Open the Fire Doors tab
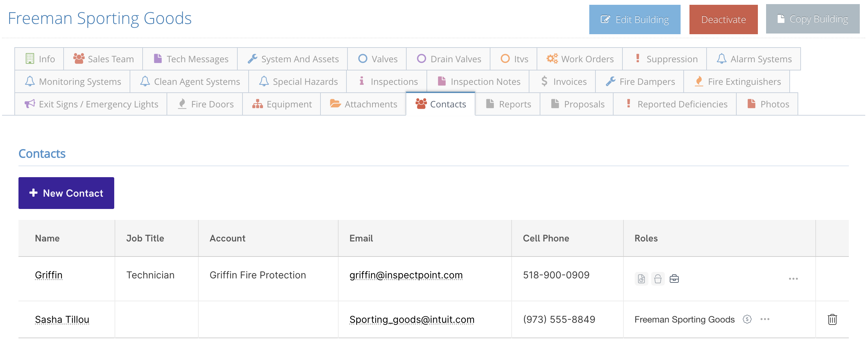The width and height of the screenshot is (868, 342). pos(205,104)
